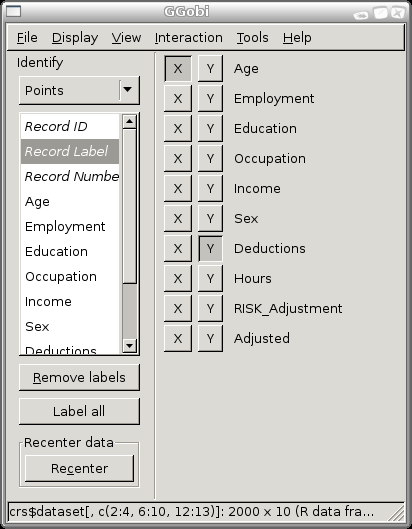Viewport: 412px width, 529px height.
Task: Minimize the GGobi window
Action: tap(361, 15)
